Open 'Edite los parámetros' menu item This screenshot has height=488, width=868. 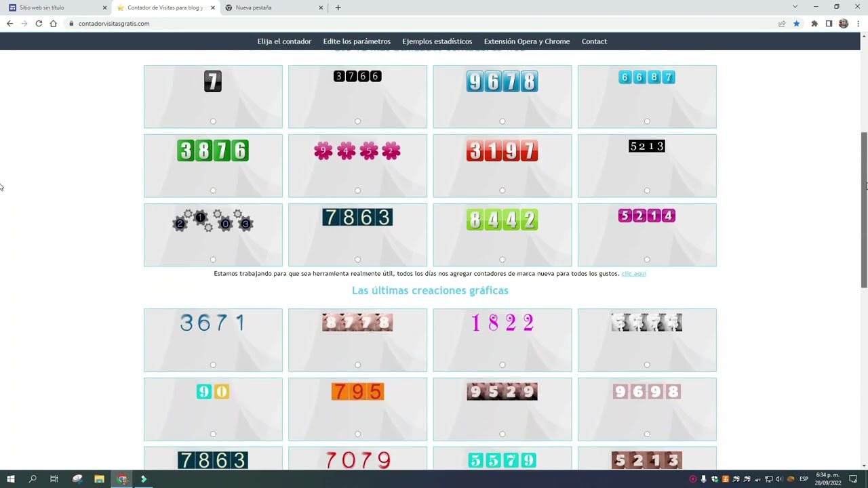coord(357,41)
